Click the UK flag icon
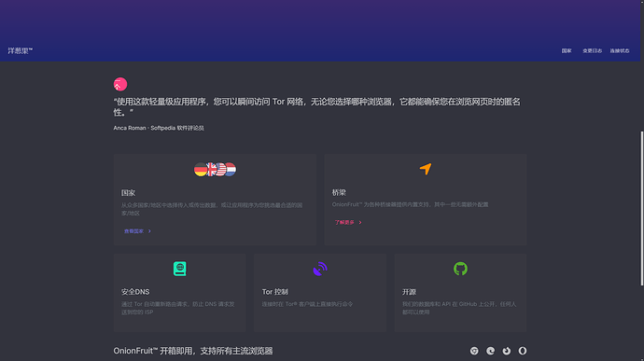Image resolution: width=644 pixels, height=361 pixels. tap(211, 169)
